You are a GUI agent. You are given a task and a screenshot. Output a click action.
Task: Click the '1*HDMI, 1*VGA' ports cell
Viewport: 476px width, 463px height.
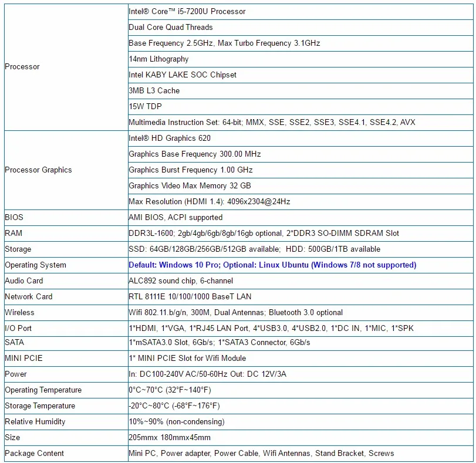pyautogui.click(x=301, y=328)
